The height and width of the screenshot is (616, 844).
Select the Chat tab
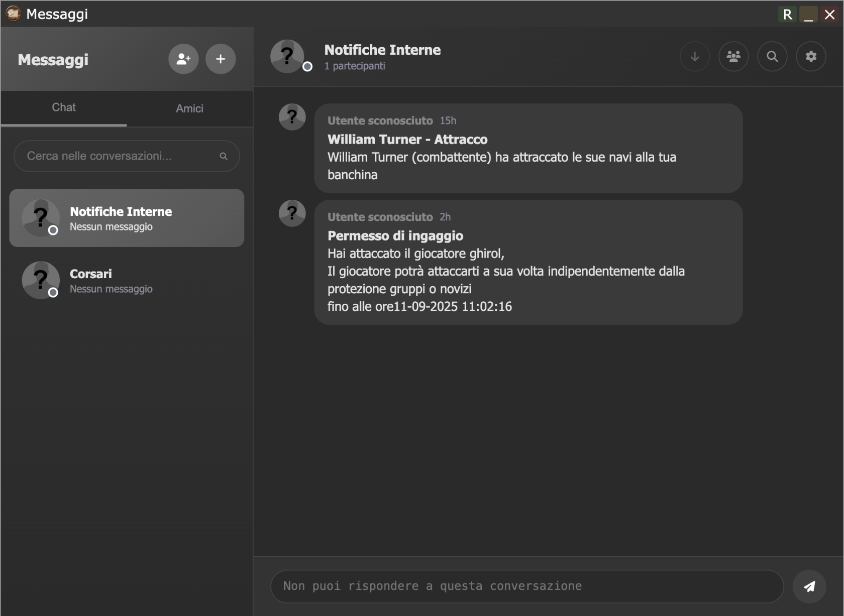(64, 107)
